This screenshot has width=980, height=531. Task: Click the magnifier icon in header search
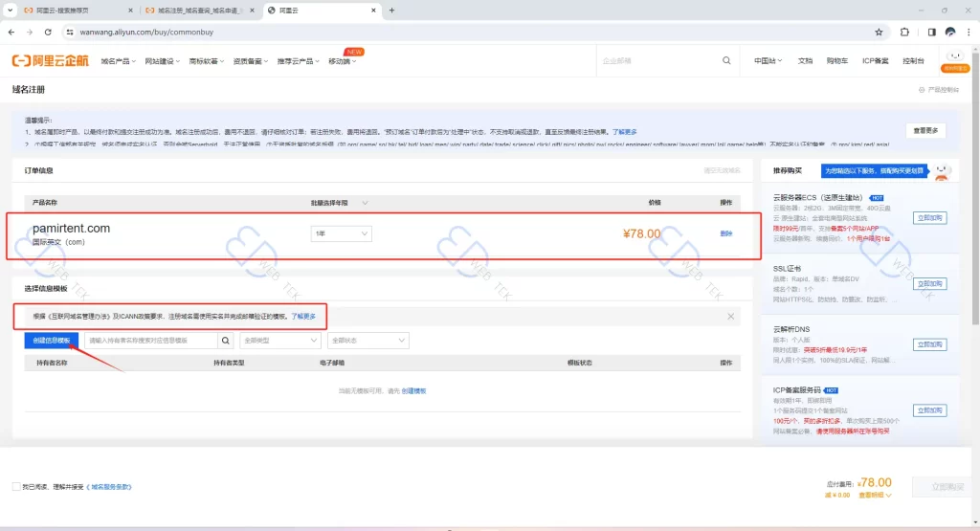tap(726, 60)
